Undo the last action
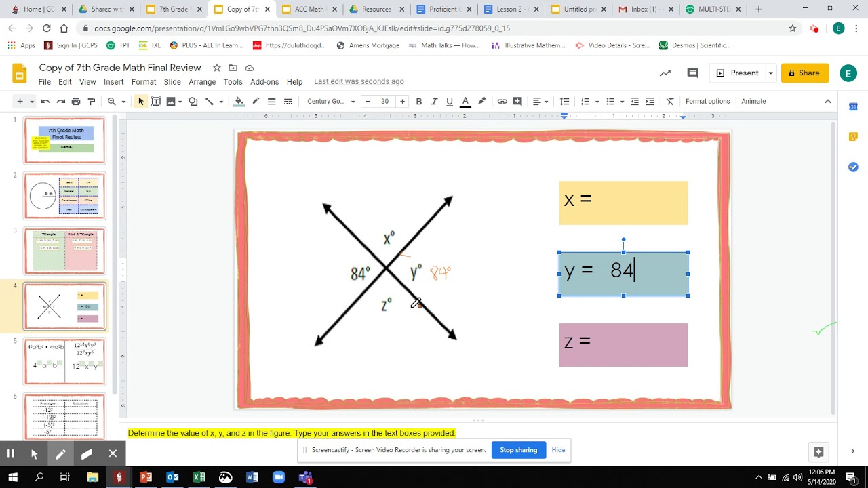The height and width of the screenshot is (488, 868). [x=45, y=102]
